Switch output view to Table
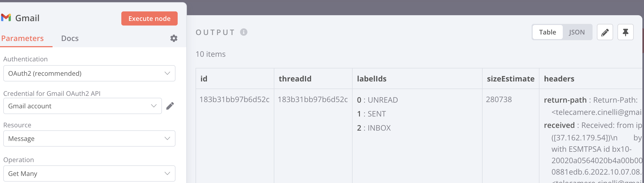Viewport: 644px width, 183px height. pos(547,32)
